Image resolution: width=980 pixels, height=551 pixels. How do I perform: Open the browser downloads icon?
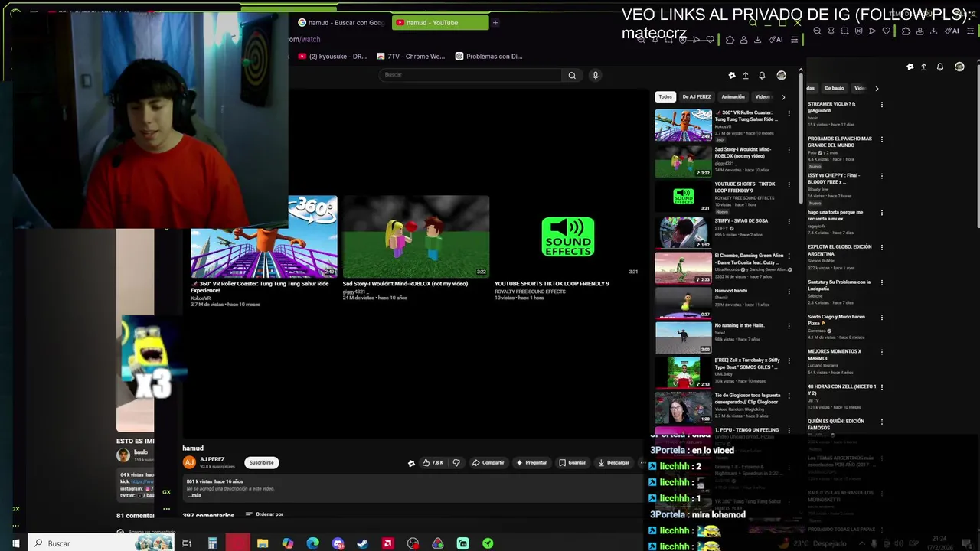pyautogui.click(x=757, y=40)
